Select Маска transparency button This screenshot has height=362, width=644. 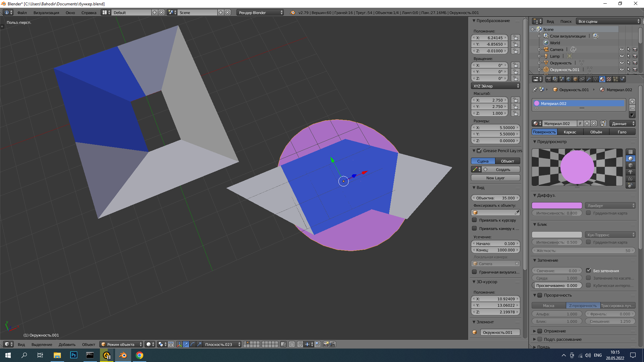(x=549, y=305)
